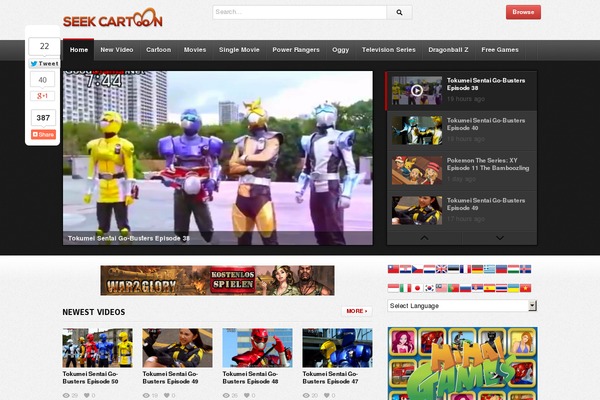Click the War2Glory banner ad
Screen dimensions: 600x400
[x=217, y=281]
